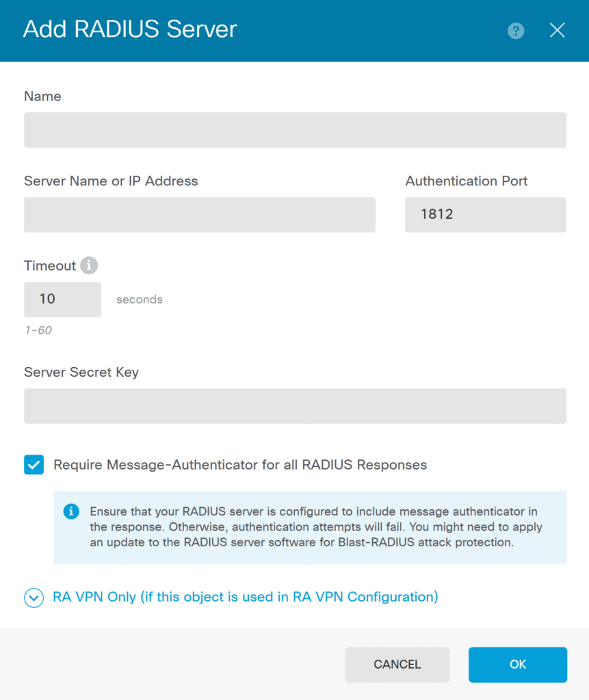Click the X icon to dismiss the dialog
589x700 pixels.
point(557,30)
